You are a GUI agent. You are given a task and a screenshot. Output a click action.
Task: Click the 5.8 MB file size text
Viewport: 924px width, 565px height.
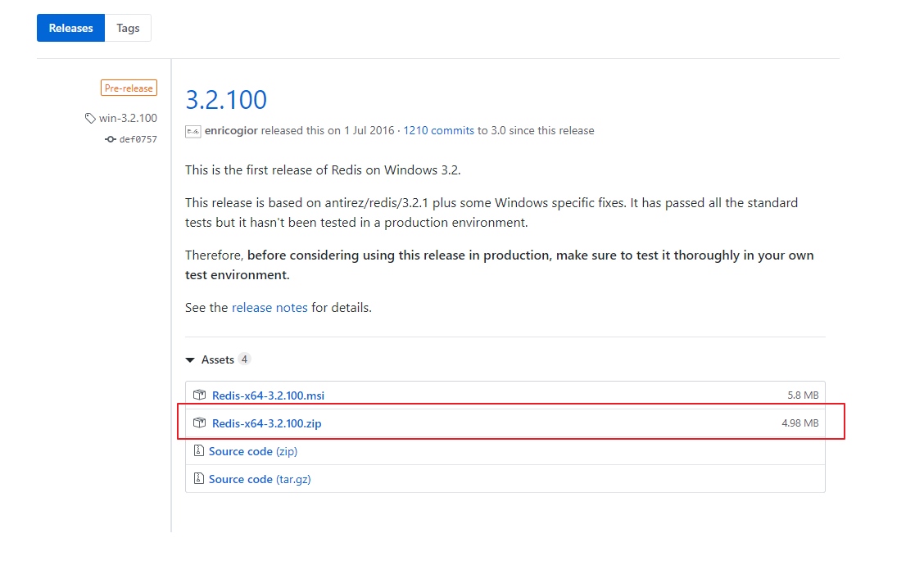tap(803, 395)
